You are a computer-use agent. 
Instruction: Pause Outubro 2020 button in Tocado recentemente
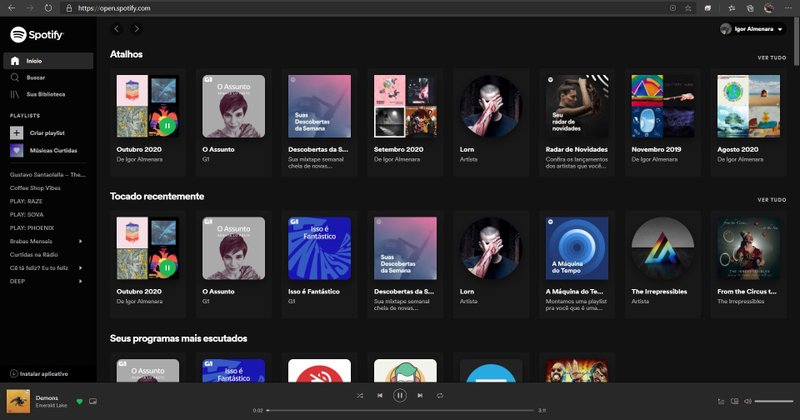coord(167,267)
